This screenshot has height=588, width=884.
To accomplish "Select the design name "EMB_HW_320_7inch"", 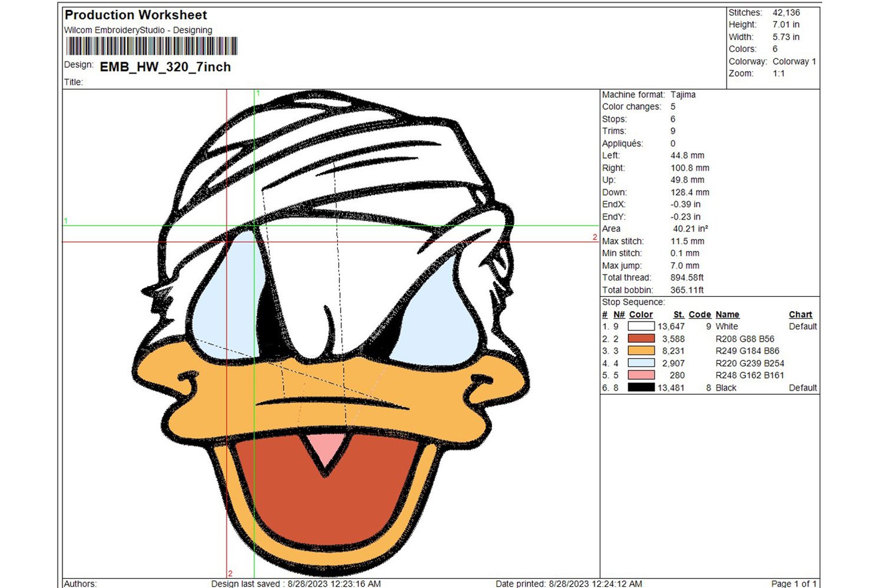I will pos(165,67).
